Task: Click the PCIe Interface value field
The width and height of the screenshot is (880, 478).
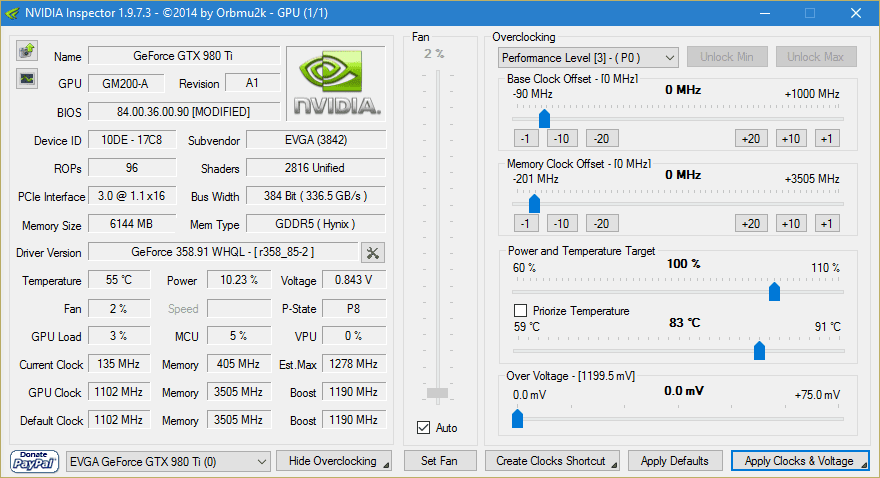Action: pos(132,196)
